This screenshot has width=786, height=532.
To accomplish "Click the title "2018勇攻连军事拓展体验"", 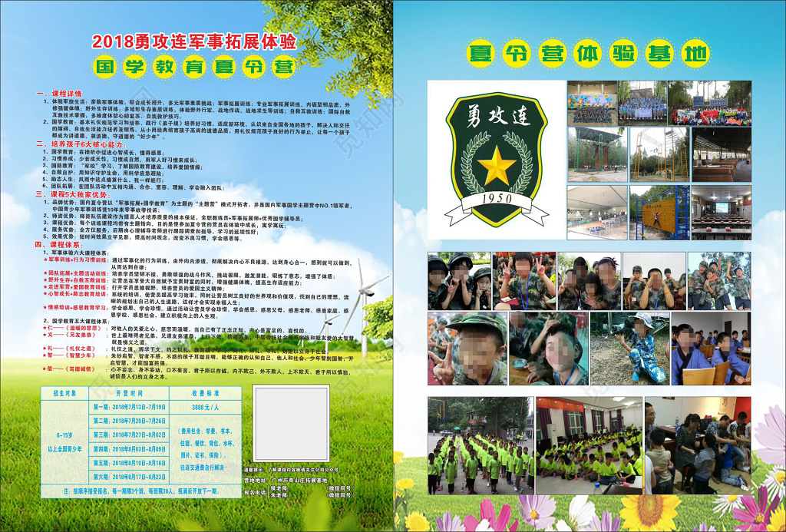I will click(194, 41).
